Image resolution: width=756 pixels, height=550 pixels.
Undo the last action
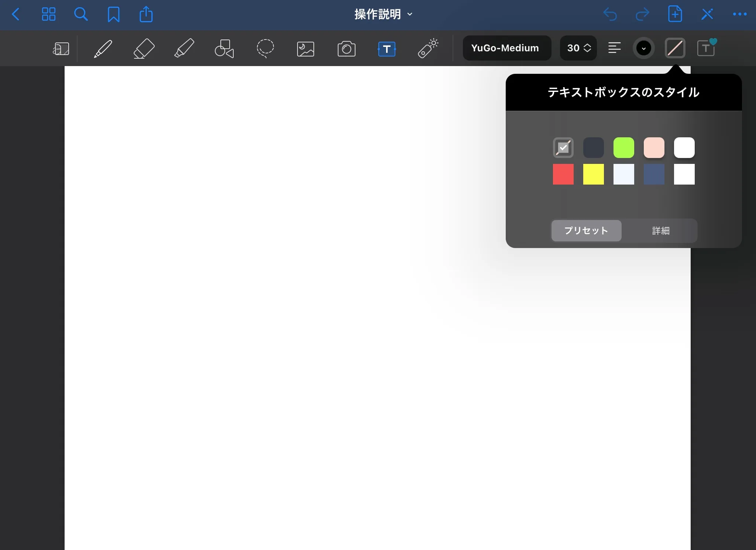click(x=610, y=14)
